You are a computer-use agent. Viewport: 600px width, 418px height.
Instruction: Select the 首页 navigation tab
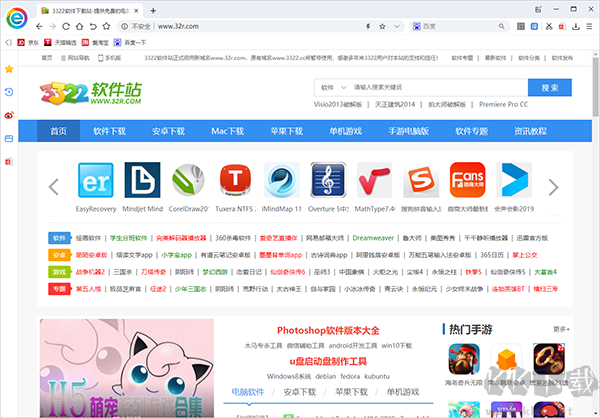pos(59,131)
